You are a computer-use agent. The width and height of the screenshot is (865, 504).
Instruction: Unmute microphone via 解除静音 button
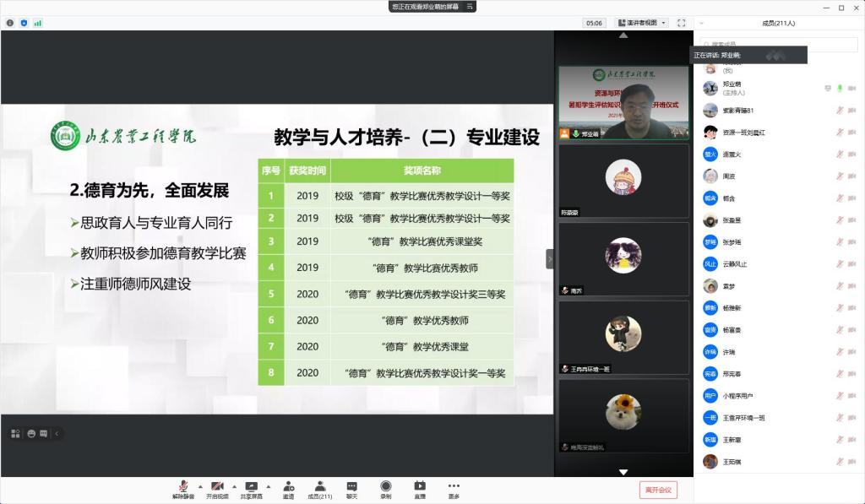(x=182, y=487)
